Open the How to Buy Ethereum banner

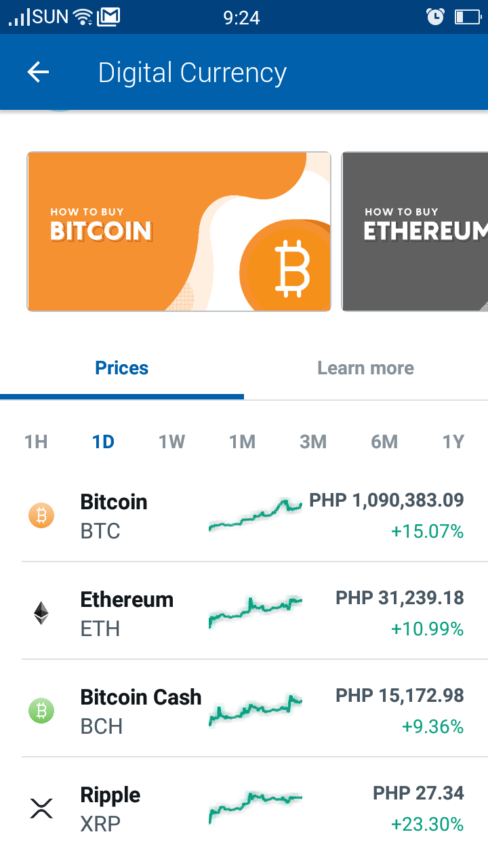point(415,231)
